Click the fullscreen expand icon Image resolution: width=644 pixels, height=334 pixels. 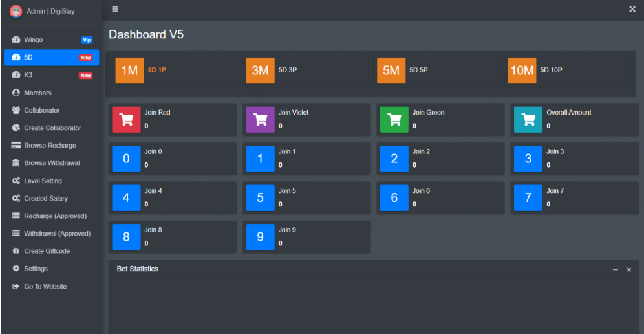pyautogui.click(x=632, y=9)
